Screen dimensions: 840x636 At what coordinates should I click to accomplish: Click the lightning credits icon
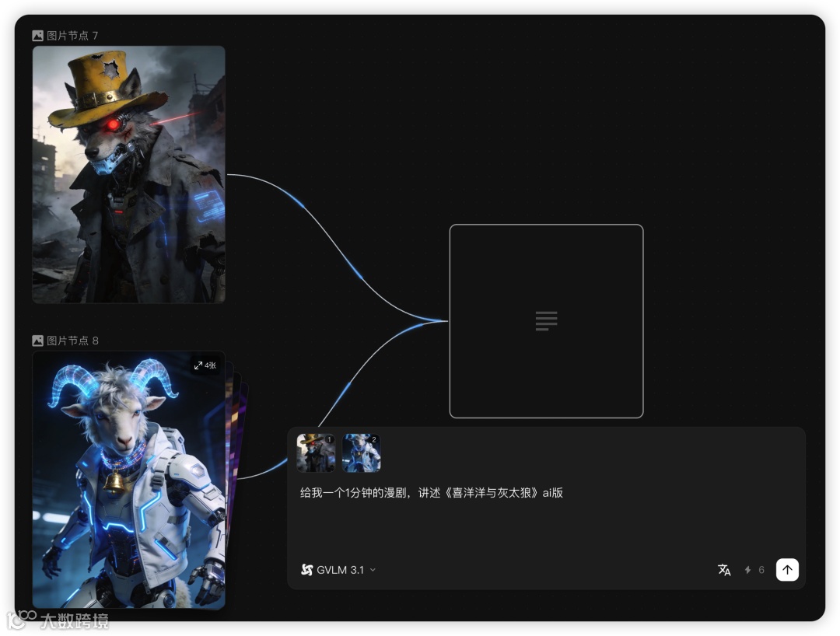click(x=748, y=570)
